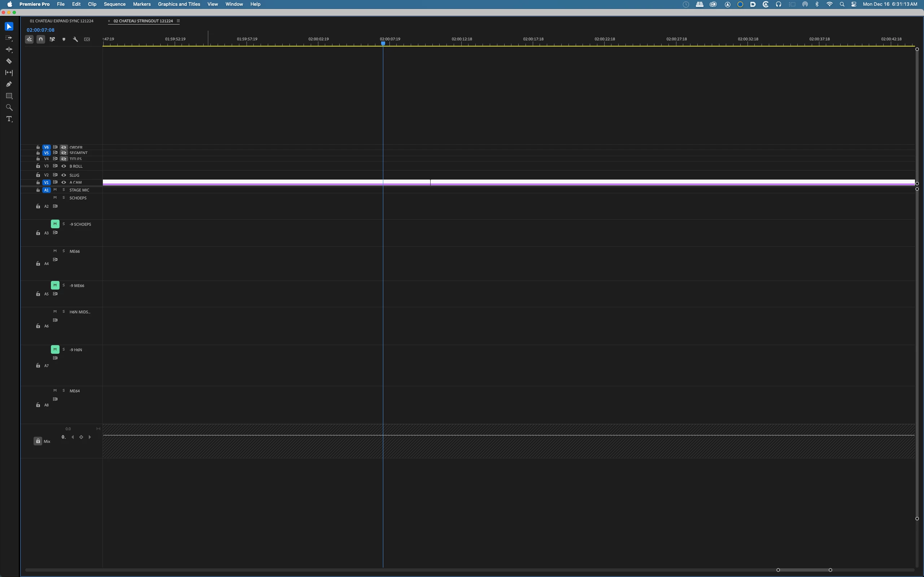
Task: Select the Pen tool
Action: pos(9,84)
